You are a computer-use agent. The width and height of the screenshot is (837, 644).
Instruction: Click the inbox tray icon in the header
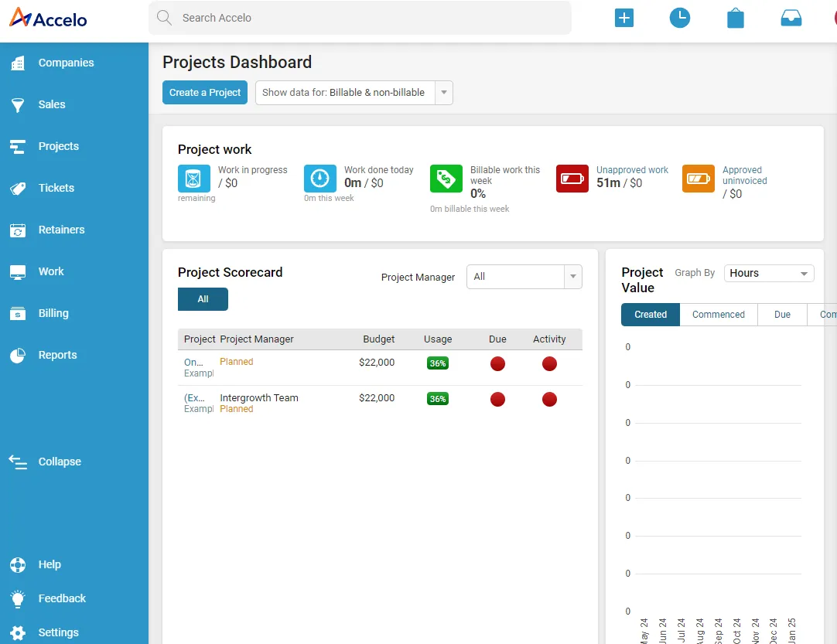(x=791, y=17)
